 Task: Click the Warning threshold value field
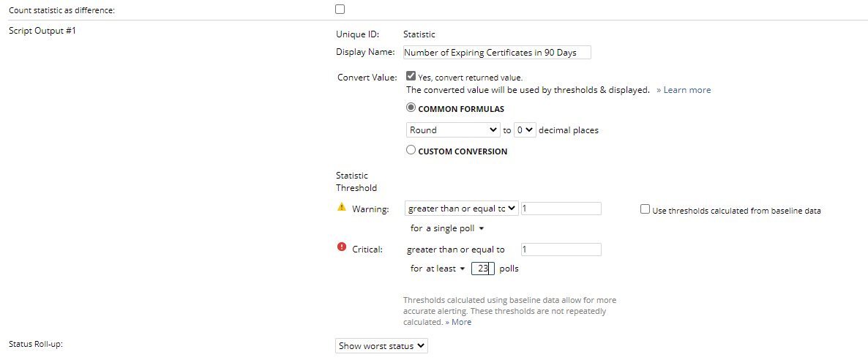[561, 209]
